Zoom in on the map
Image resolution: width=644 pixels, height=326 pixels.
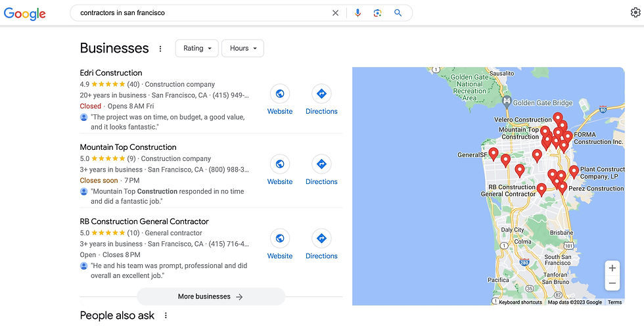[612, 268]
